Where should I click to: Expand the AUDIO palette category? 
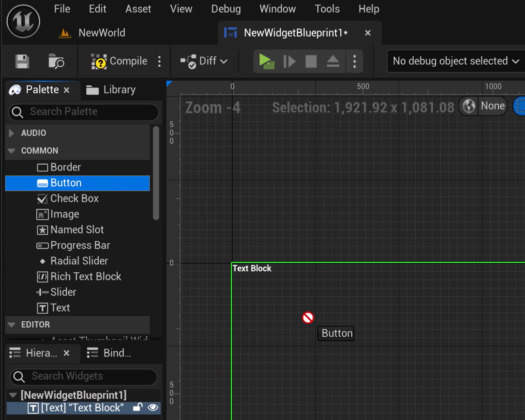pyautogui.click(x=12, y=133)
